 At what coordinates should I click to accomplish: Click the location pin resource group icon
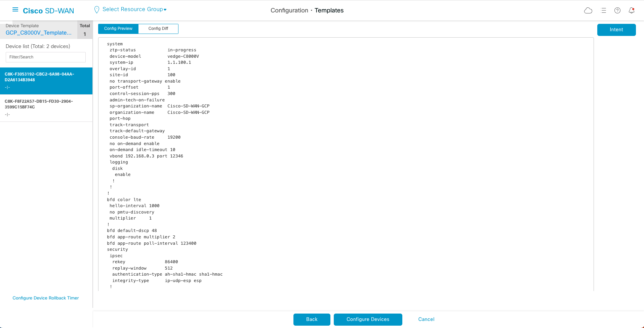(97, 10)
